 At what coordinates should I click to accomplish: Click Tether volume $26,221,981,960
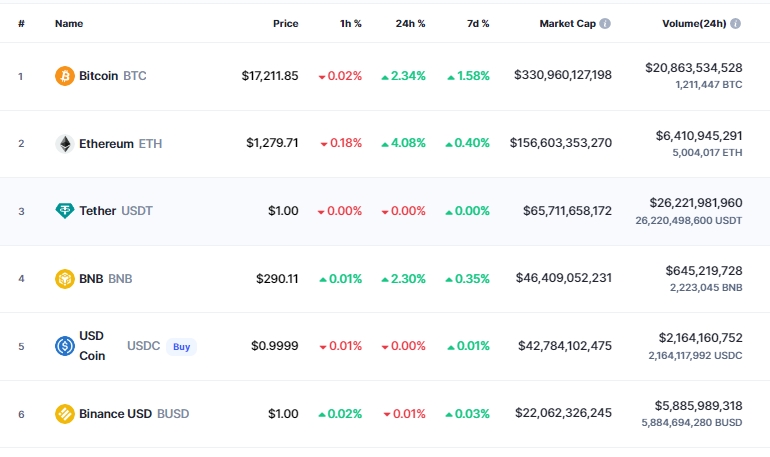(x=696, y=203)
